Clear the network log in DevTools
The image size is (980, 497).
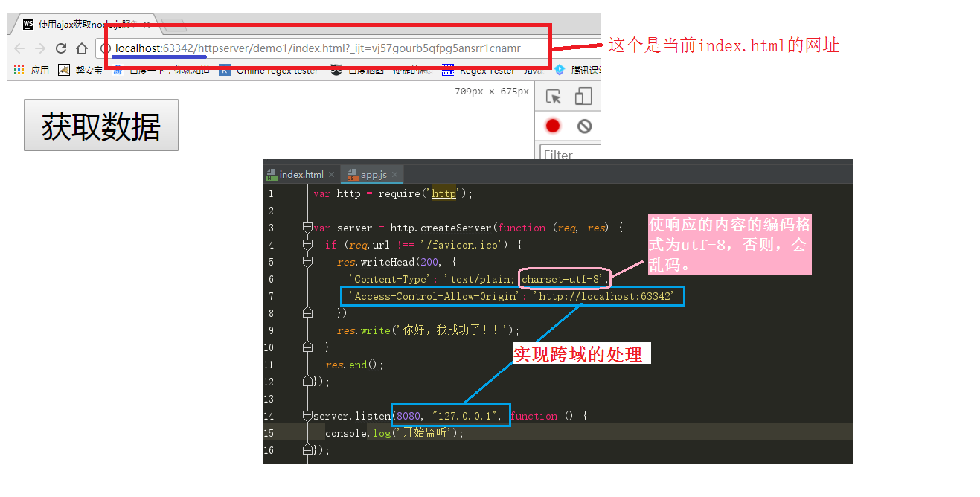[585, 126]
